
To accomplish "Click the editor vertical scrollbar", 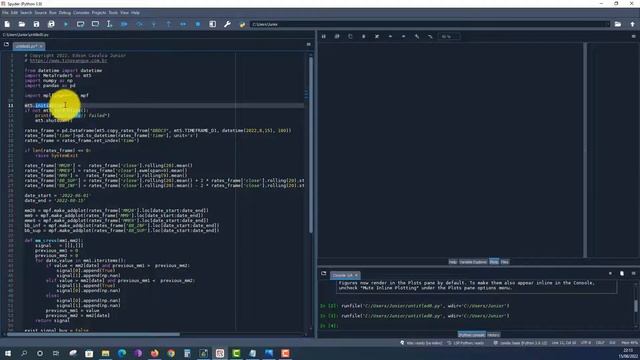I will click(x=311, y=144).
